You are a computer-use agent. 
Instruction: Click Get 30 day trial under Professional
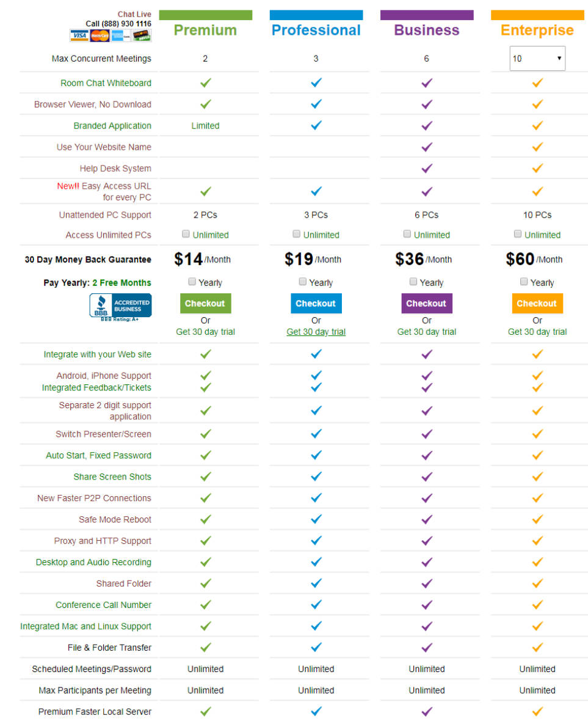click(316, 332)
